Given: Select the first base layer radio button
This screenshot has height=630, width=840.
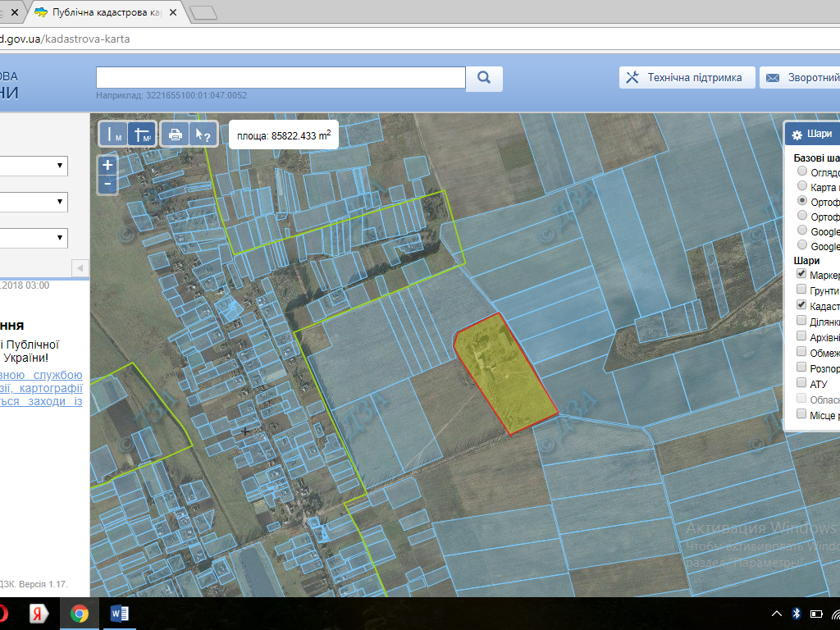Looking at the screenshot, I should coord(802,171).
